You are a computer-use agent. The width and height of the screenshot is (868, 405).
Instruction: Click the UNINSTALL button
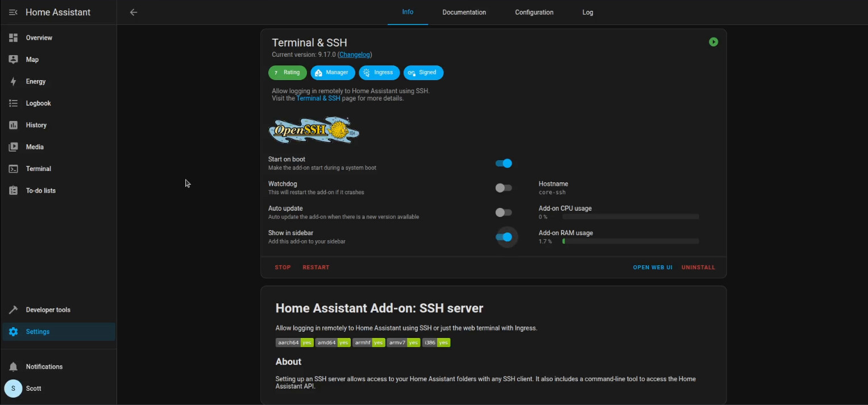(x=699, y=268)
